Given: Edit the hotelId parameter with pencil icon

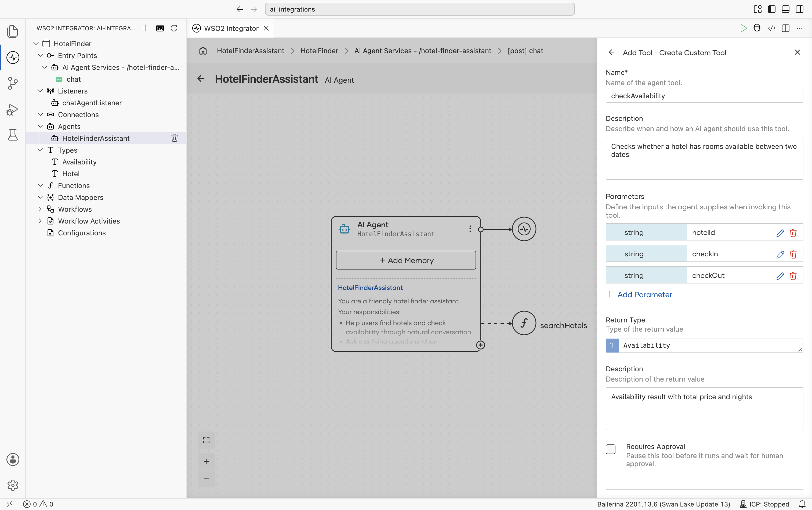Looking at the screenshot, I should point(780,233).
